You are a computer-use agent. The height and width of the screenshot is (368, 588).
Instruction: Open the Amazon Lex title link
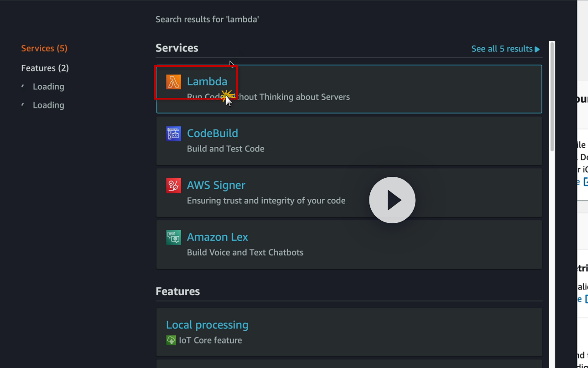(217, 237)
